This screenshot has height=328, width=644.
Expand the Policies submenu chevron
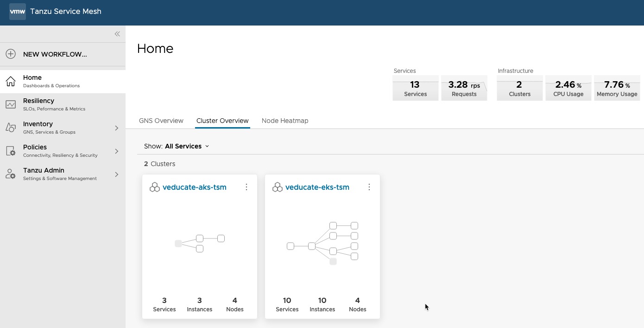pyautogui.click(x=117, y=151)
